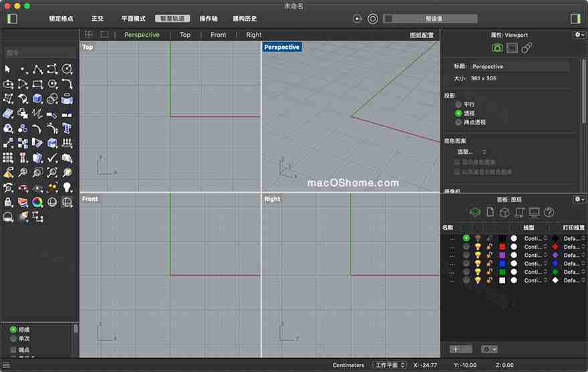Select the Zoom magnifier tool

23,173
